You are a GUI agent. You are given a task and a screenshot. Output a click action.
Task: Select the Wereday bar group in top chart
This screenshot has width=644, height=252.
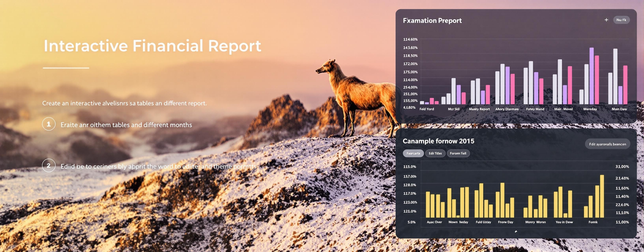[589, 76]
